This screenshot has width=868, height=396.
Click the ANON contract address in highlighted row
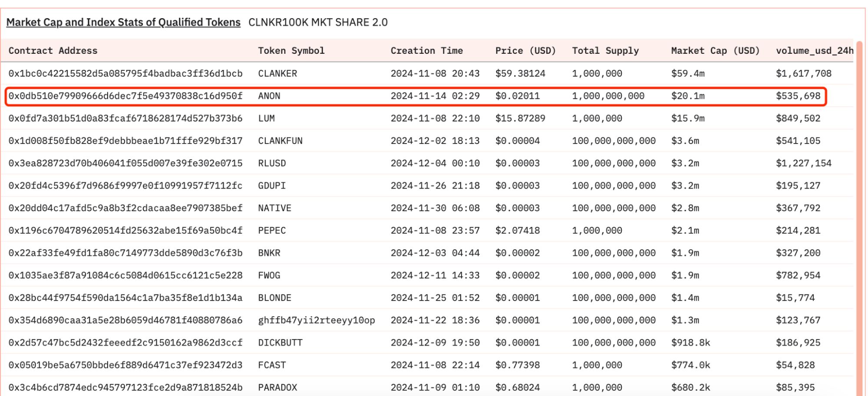click(125, 96)
